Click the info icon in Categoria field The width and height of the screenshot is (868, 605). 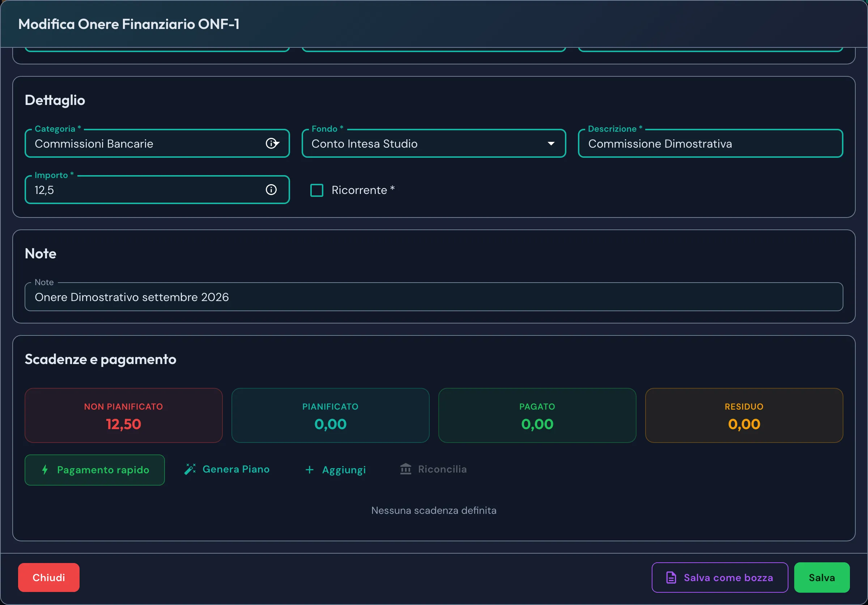coord(271,143)
